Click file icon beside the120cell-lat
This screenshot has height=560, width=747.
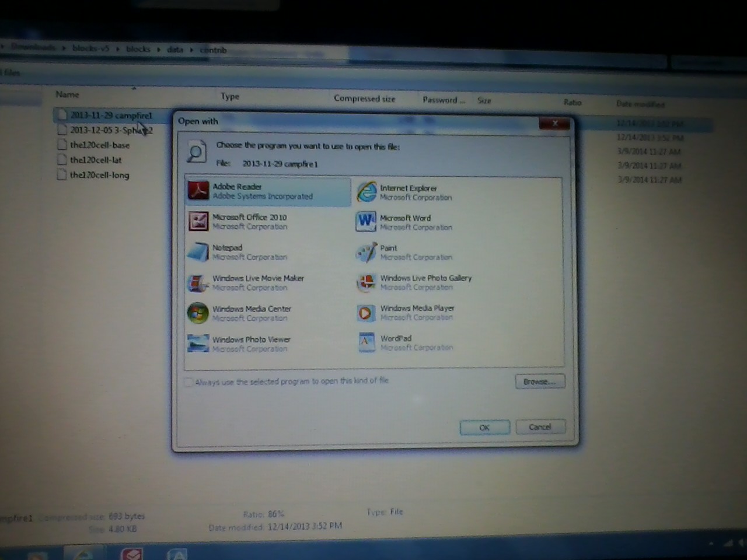click(x=62, y=159)
